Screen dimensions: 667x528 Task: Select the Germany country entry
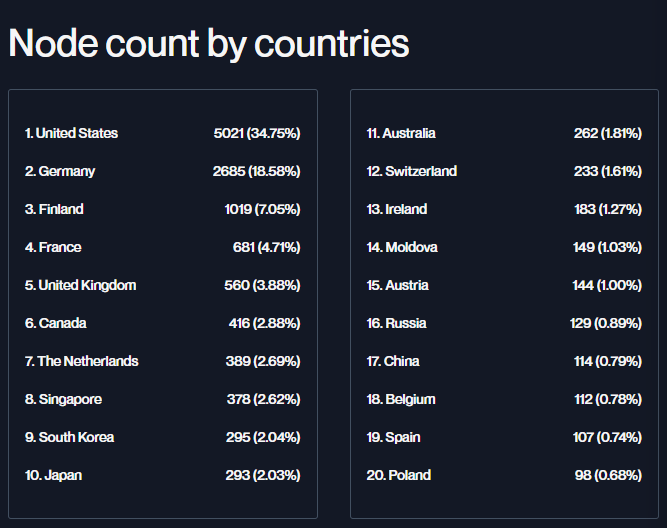(x=60, y=171)
